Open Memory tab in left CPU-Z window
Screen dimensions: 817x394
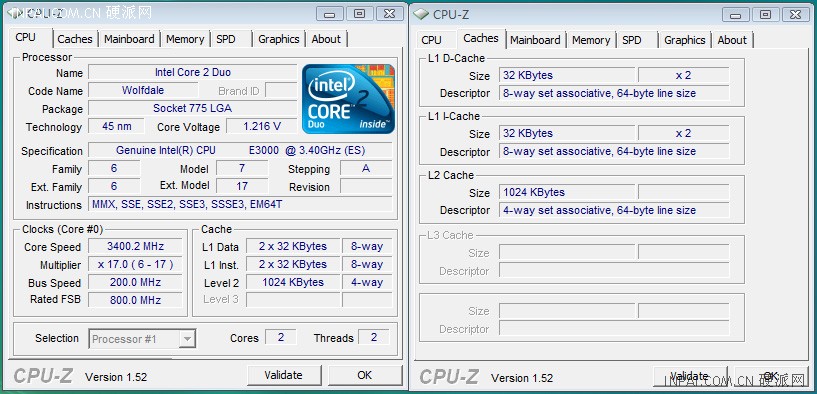[x=185, y=39]
